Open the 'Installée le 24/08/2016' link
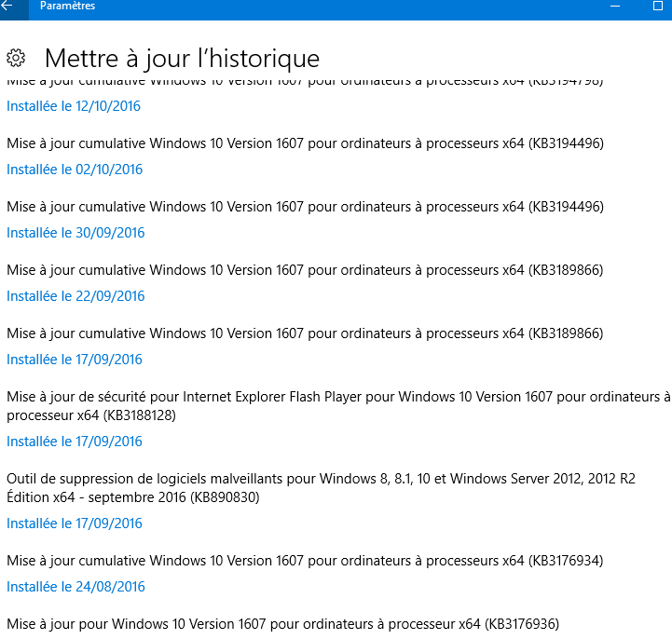The width and height of the screenshot is (672, 639). click(75, 587)
